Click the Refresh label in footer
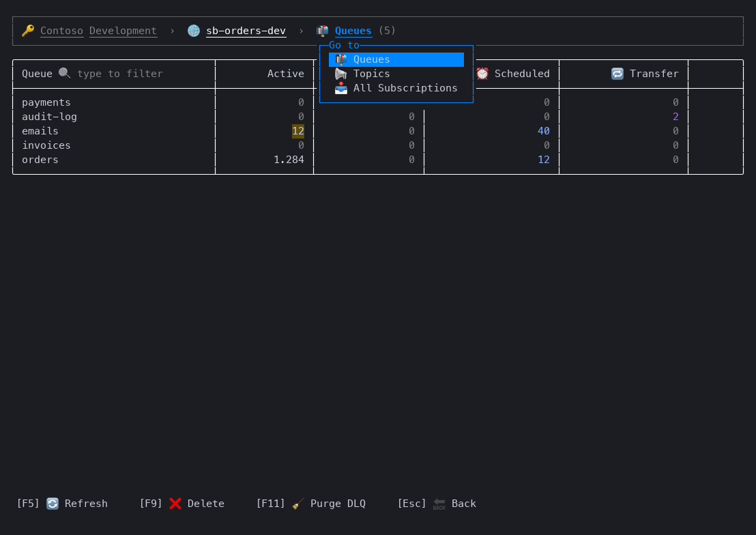756x535 pixels. (x=86, y=504)
